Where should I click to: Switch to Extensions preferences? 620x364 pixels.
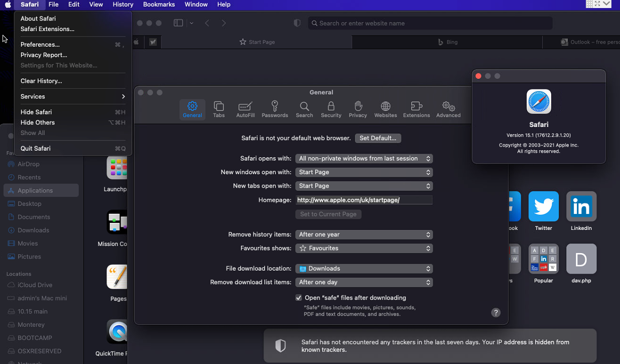point(416,109)
